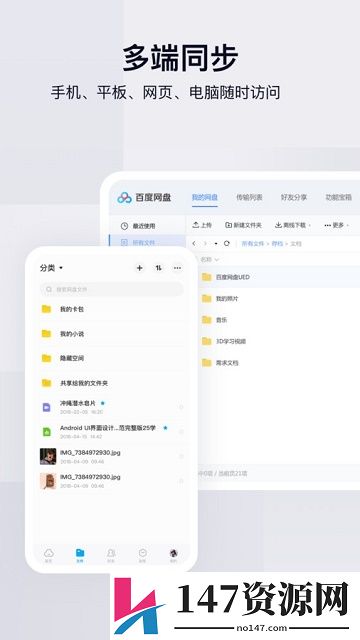This screenshot has height=640, width=360.
Task: Switch to the 我的网盘 tab
Action: (205, 198)
